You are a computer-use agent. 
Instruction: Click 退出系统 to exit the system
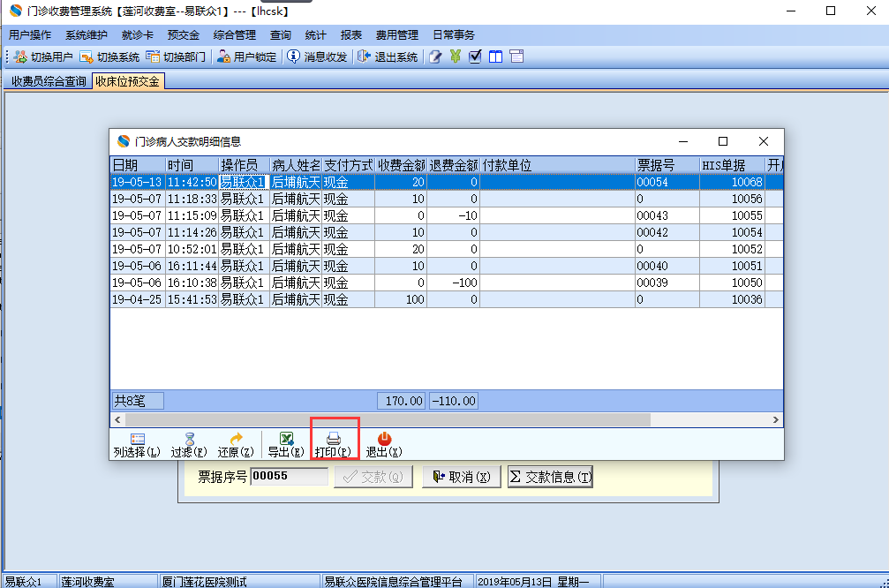point(388,57)
